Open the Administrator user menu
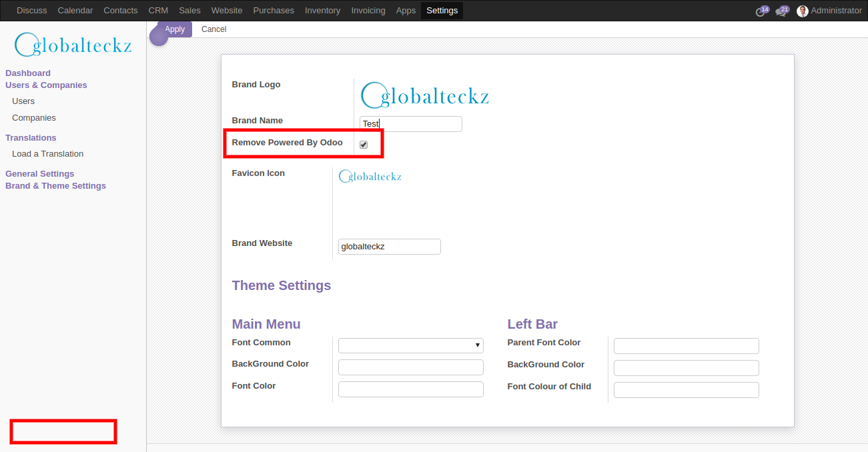The width and height of the screenshot is (868, 452). tap(829, 11)
